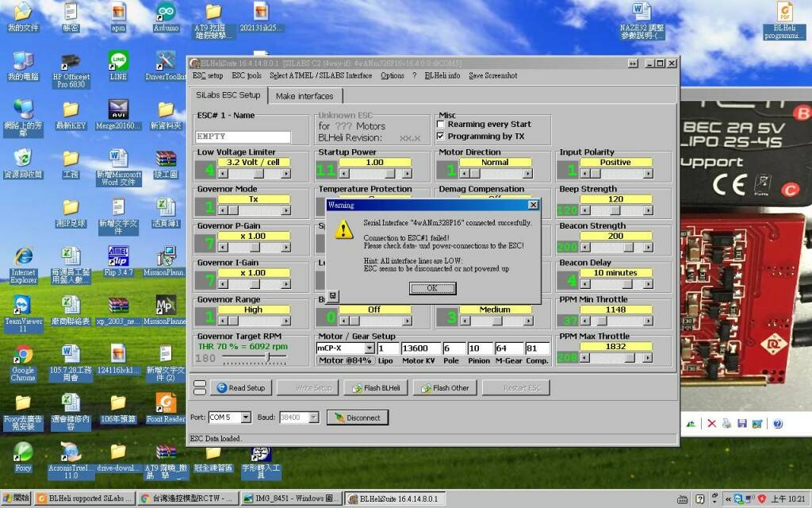Open BLHeli programming PDF desktop icon

pos(784,21)
